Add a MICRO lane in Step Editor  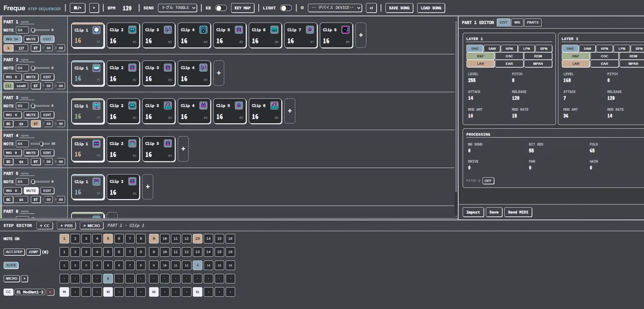[91, 225]
